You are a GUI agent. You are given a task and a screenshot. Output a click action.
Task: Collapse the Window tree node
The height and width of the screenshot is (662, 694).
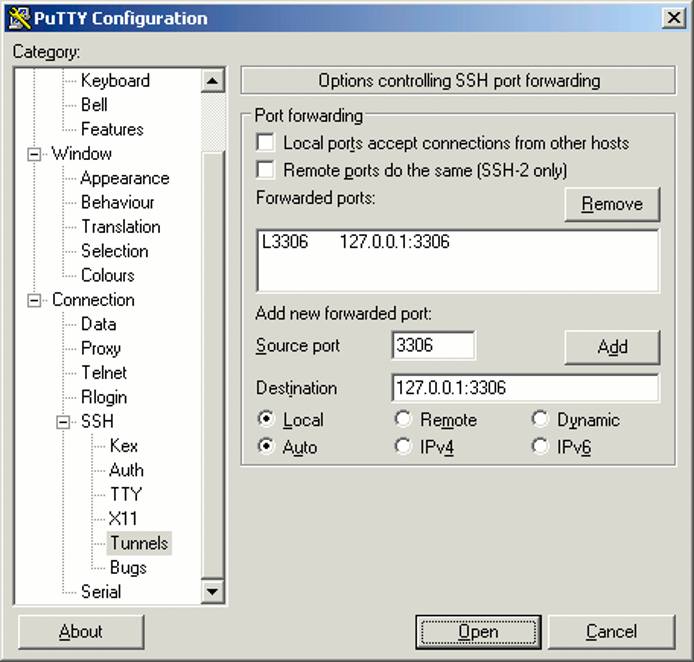34,154
